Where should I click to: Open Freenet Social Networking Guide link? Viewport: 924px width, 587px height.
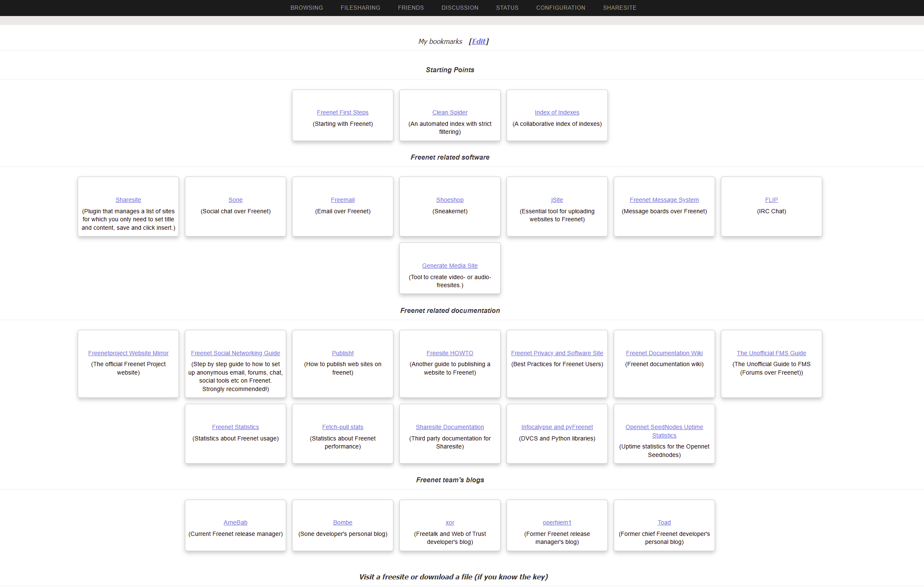[x=235, y=353]
